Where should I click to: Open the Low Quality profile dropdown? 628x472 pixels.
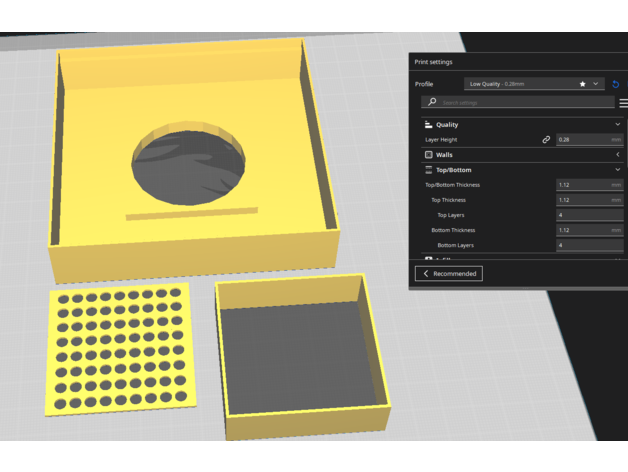click(535, 84)
